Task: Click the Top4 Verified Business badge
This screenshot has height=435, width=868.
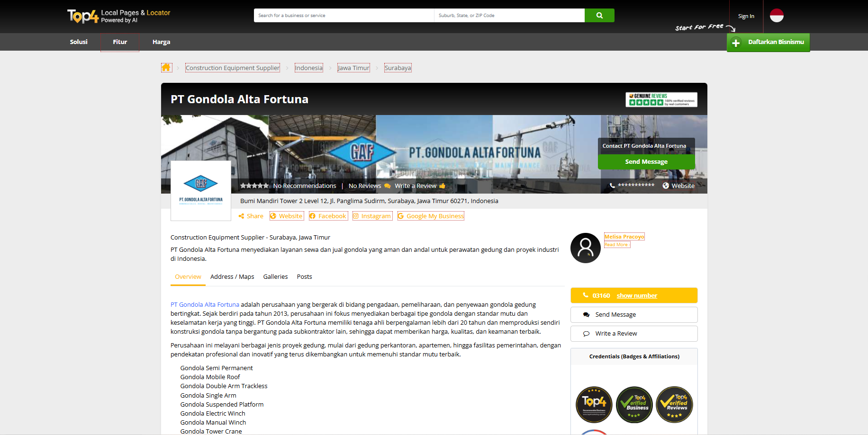Action: coord(634,405)
